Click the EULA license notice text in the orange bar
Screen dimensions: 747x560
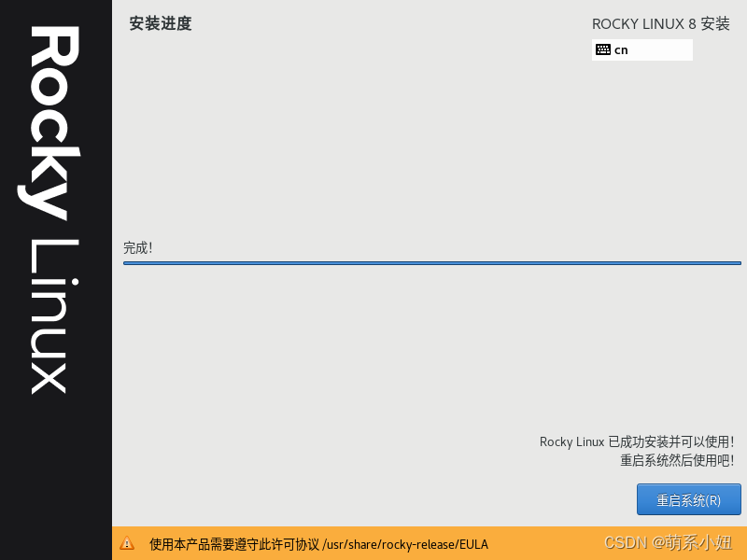click(318, 544)
